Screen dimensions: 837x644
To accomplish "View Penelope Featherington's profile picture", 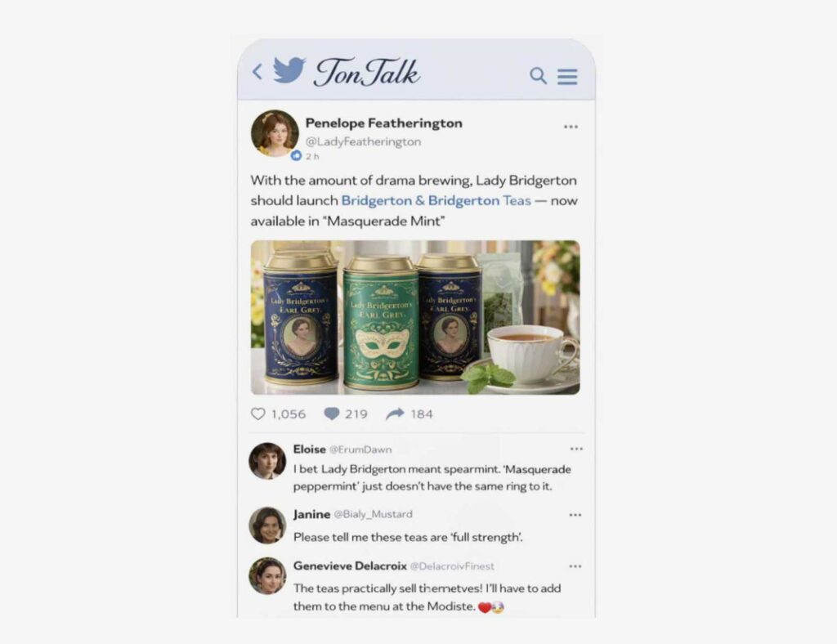I will point(275,133).
